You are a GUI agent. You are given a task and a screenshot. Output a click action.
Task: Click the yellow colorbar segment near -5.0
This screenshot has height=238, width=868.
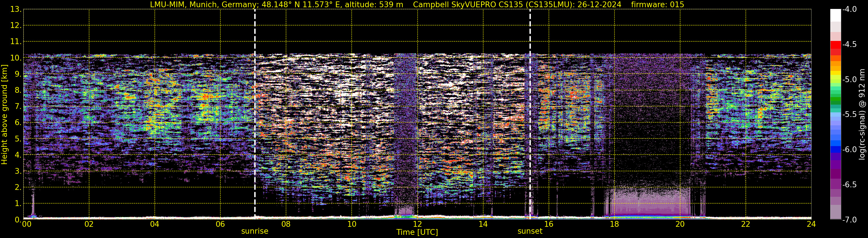point(835,73)
